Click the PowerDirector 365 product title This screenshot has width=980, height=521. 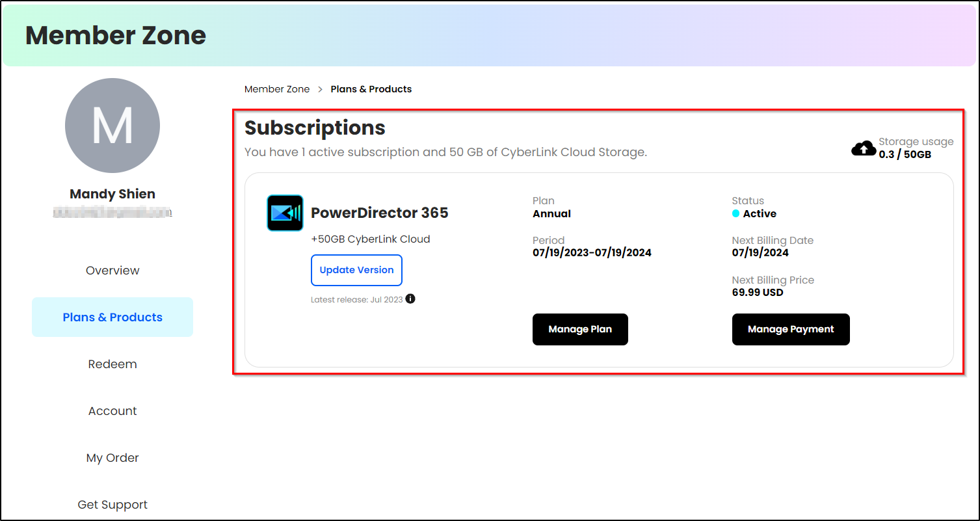[x=380, y=213]
